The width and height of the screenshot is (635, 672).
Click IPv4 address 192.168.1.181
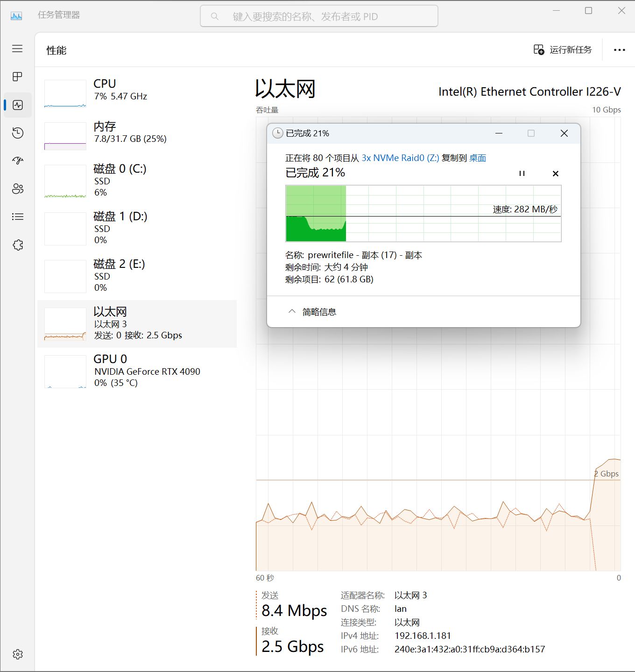pyautogui.click(x=423, y=636)
